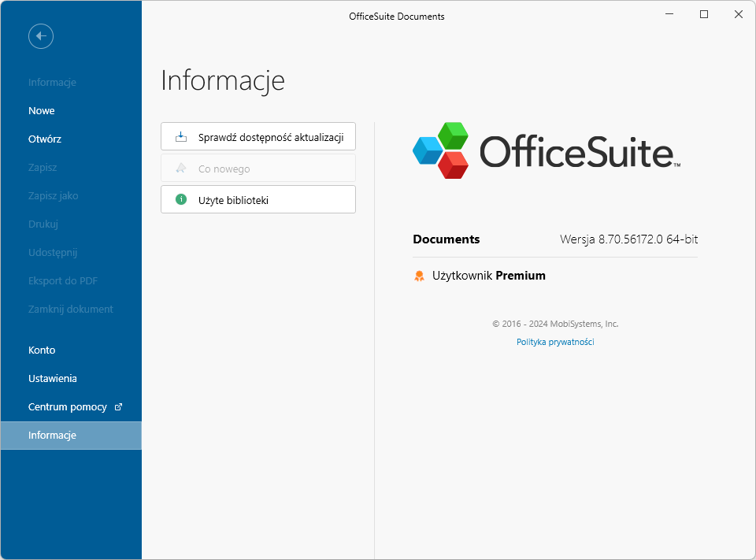Click the back arrow circle icon

tap(40, 36)
